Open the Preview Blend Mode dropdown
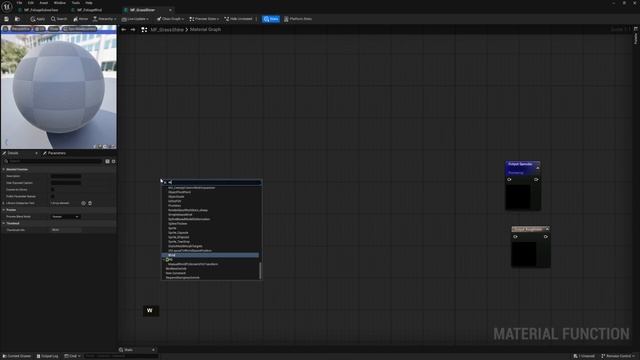The image size is (640, 360). point(66,217)
